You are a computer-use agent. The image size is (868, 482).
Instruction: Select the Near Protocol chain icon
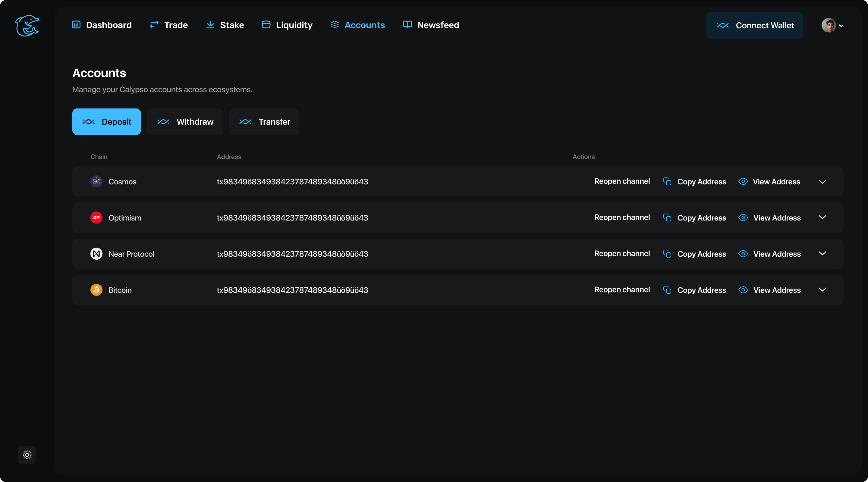96,254
